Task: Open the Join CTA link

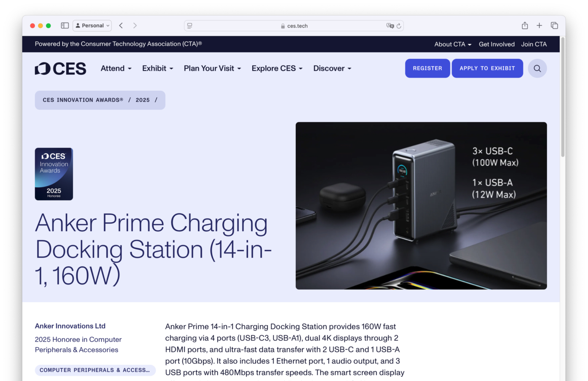Action: pyautogui.click(x=534, y=44)
